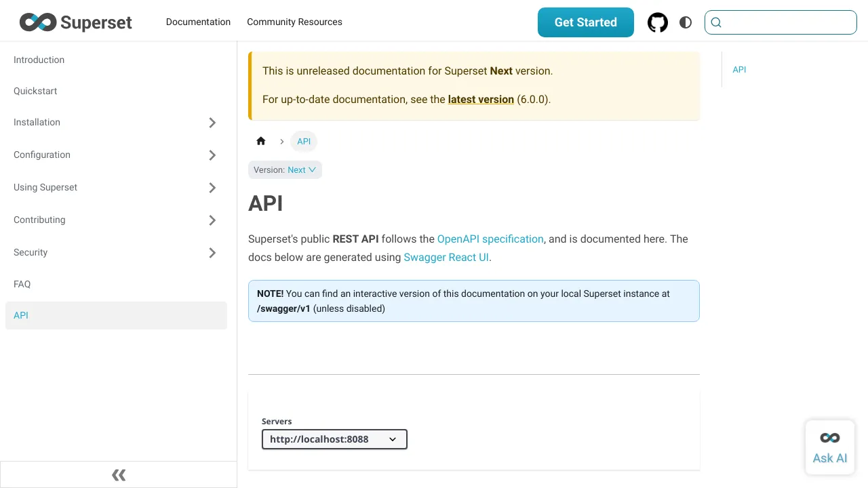Click the Using Superset sidebar label
The height and width of the screenshot is (488, 868).
pos(45,187)
